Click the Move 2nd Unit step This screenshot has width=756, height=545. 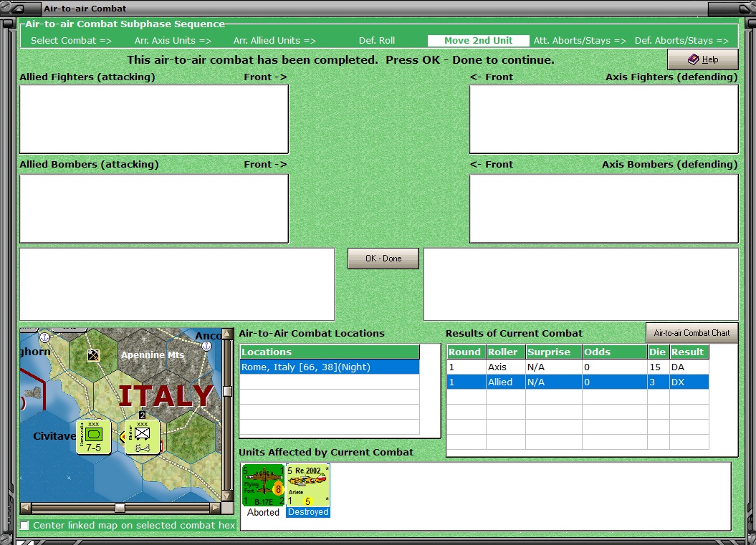(478, 41)
